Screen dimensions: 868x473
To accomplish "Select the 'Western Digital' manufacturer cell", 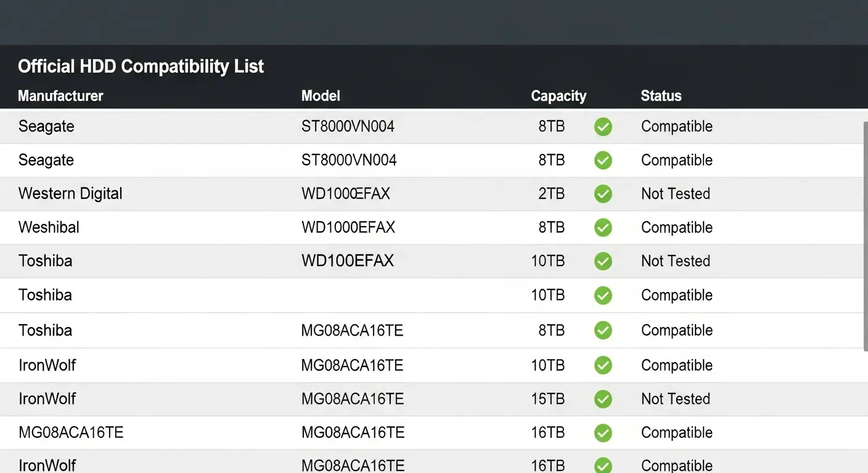I will 70,193.
